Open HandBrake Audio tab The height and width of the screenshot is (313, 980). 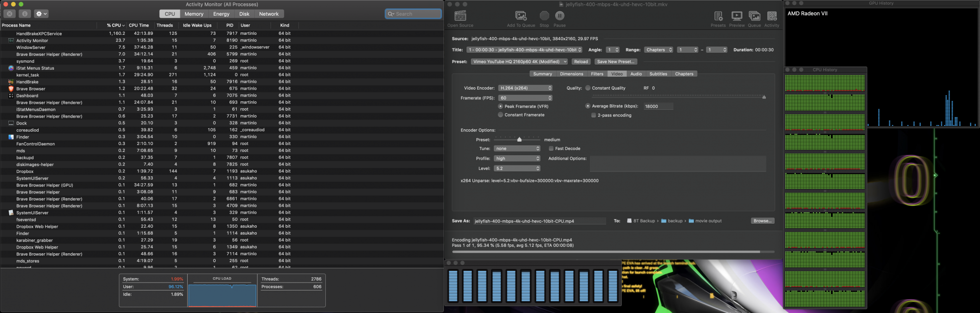click(636, 74)
